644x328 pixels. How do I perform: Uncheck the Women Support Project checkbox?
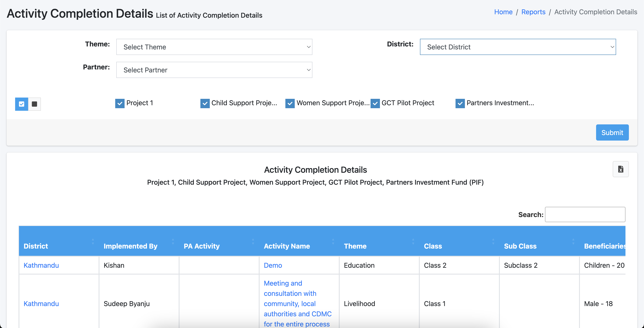point(290,103)
